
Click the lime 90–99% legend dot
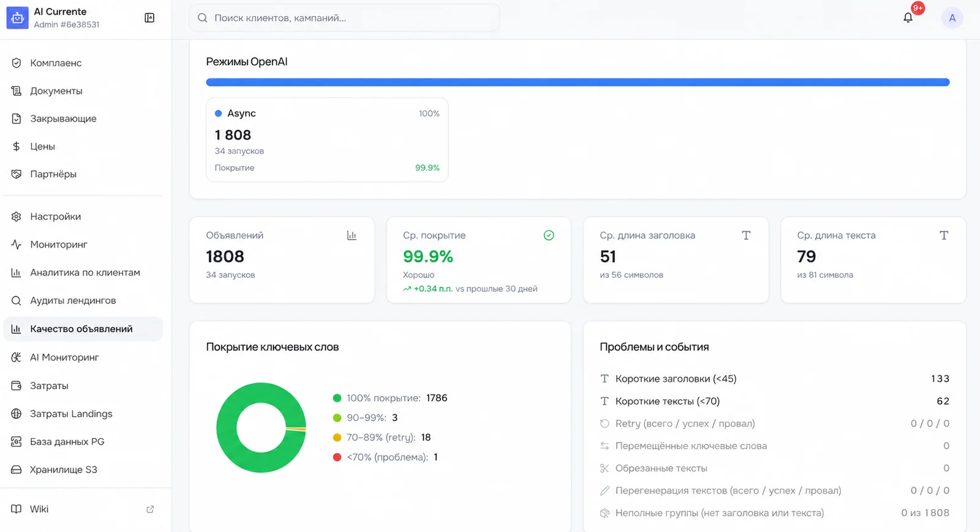tap(337, 418)
